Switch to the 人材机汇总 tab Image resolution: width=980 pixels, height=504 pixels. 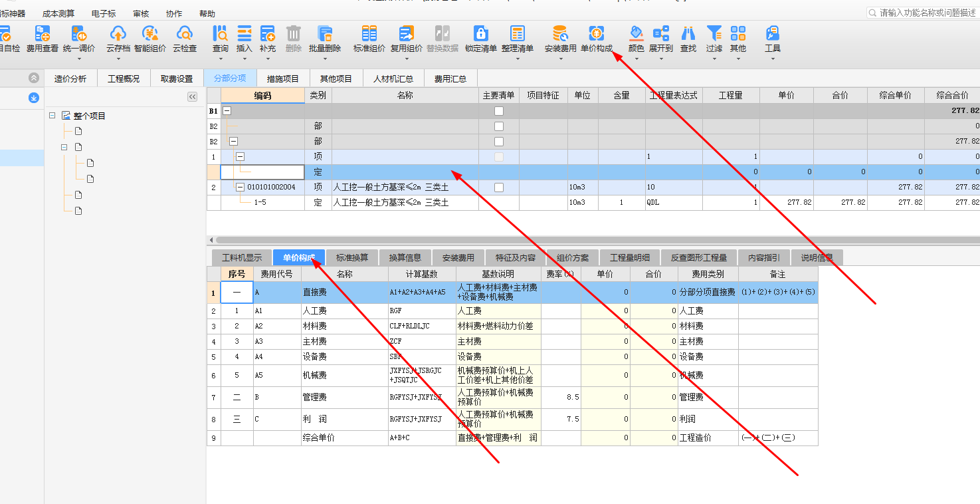click(x=393, y=78)
